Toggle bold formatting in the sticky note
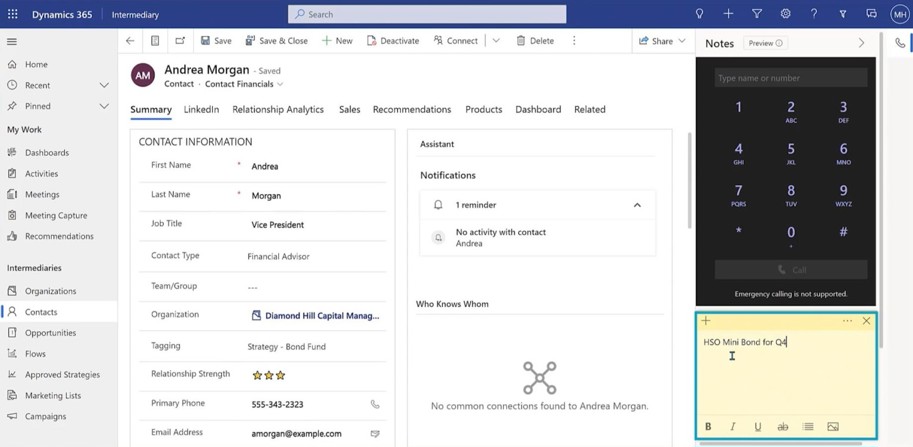This screenshot has width=913, height=447. pos(708,427)
